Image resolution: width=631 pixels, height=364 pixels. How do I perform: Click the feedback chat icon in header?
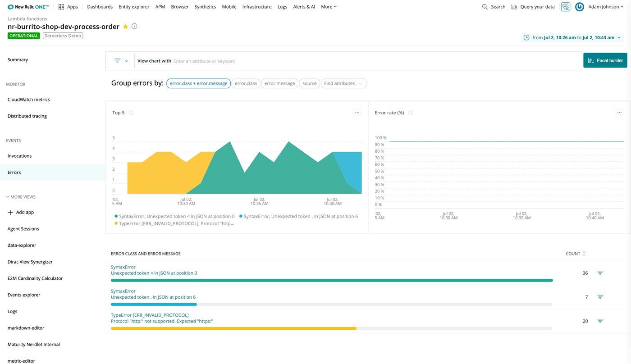pyautogui.click(x=565, y=7)
